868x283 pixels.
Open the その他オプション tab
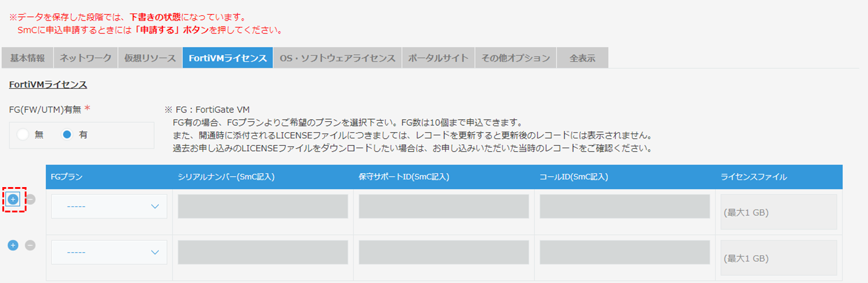515,58
